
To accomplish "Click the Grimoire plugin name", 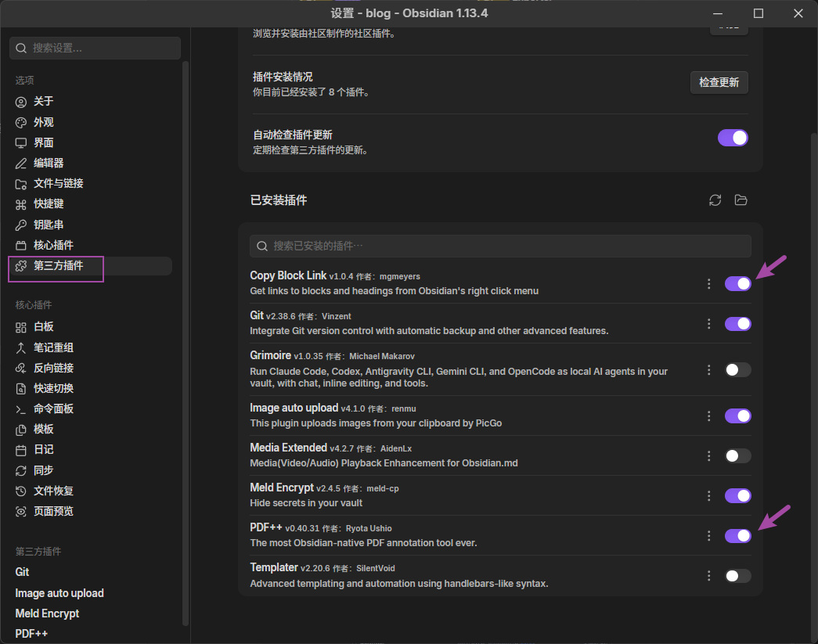I will tap(270, 355).
